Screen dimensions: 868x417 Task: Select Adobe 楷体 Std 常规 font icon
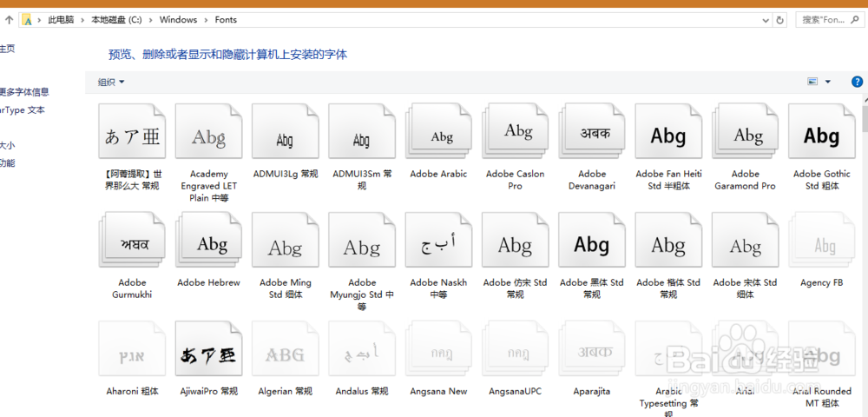(668, 241)
